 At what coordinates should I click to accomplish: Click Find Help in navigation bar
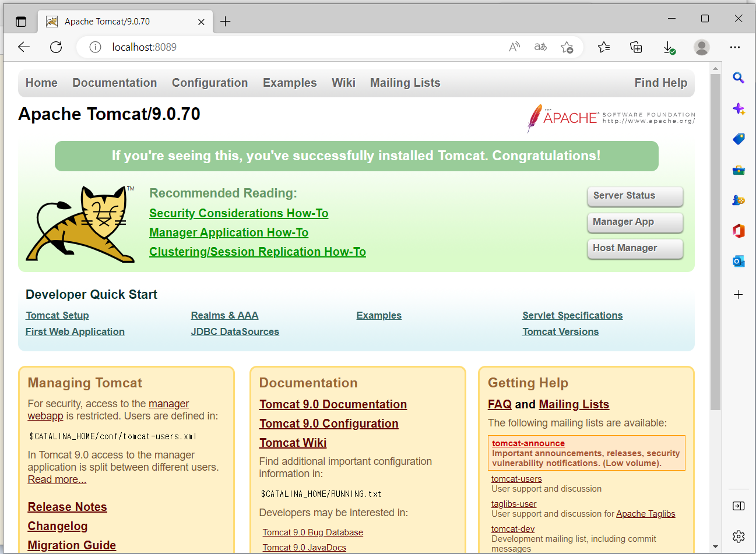[661, 83]
